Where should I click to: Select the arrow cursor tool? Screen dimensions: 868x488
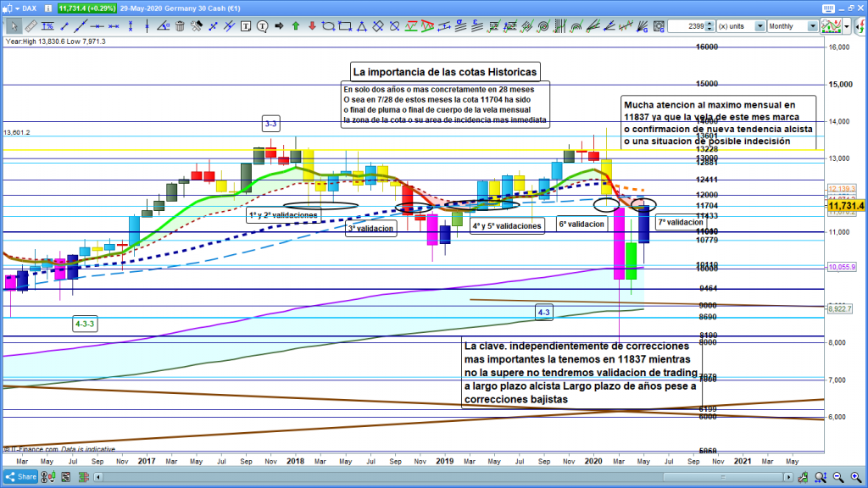[14, 26]
